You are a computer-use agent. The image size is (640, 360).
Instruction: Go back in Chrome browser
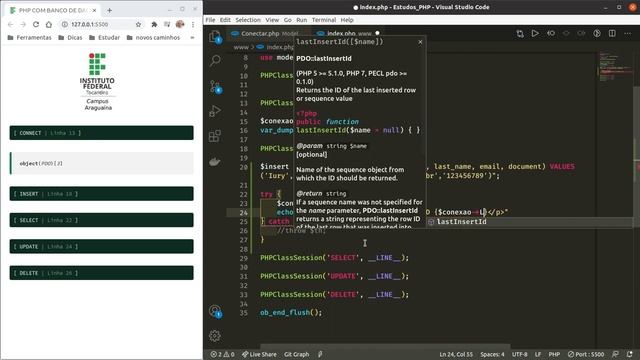[x=11, y=24]
